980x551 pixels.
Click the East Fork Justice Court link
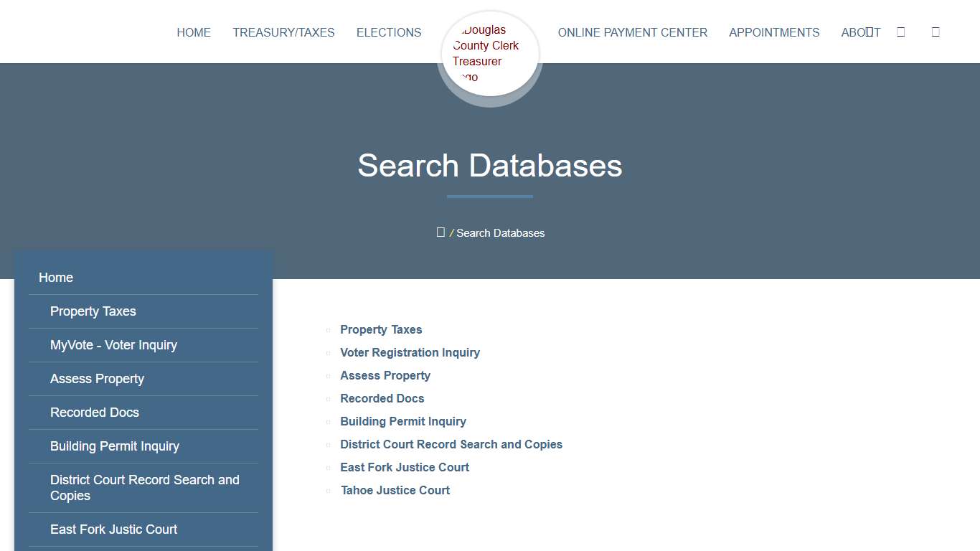pyautogui.click(x=405, y=467)
